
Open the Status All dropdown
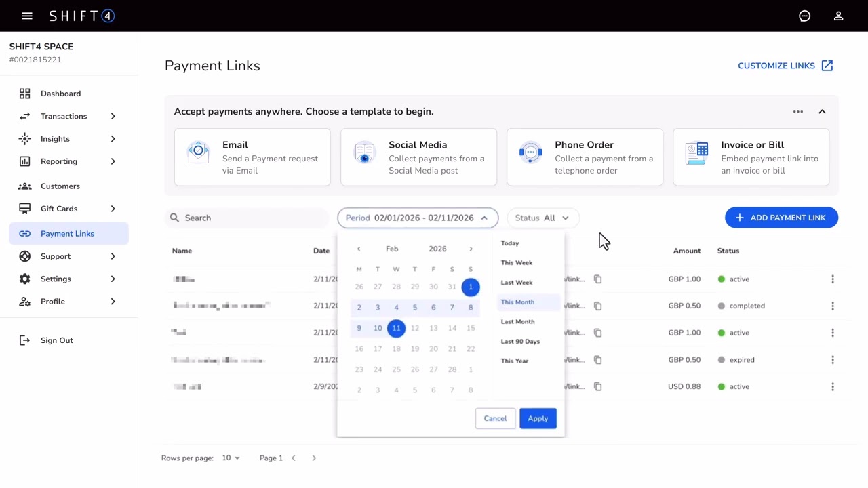pos(542,218)
